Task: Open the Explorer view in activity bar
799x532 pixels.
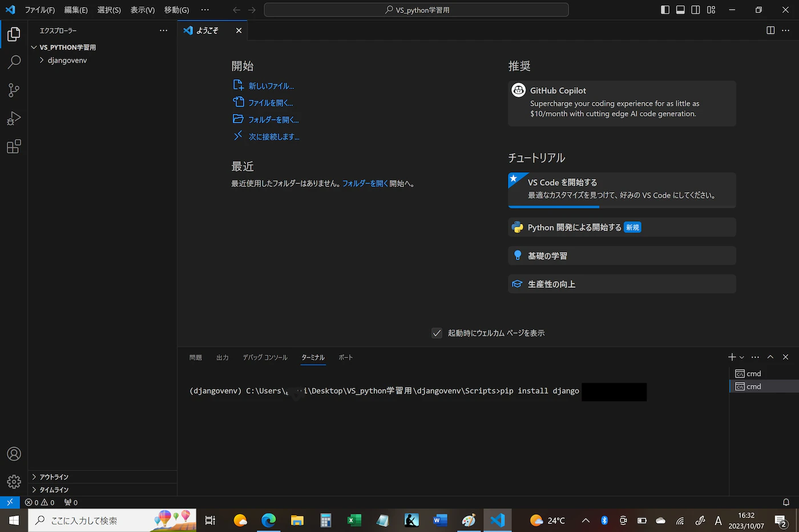Action: tap(14, 34)
